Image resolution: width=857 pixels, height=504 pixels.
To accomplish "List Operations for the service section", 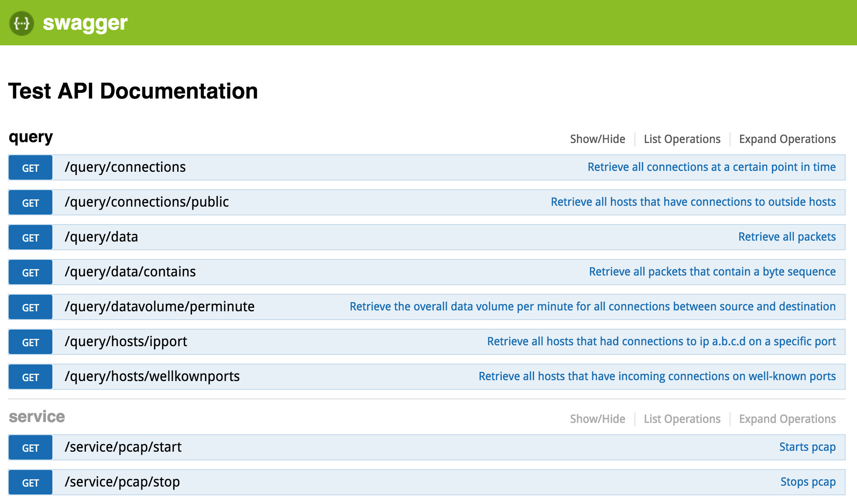I will [682, 419].
